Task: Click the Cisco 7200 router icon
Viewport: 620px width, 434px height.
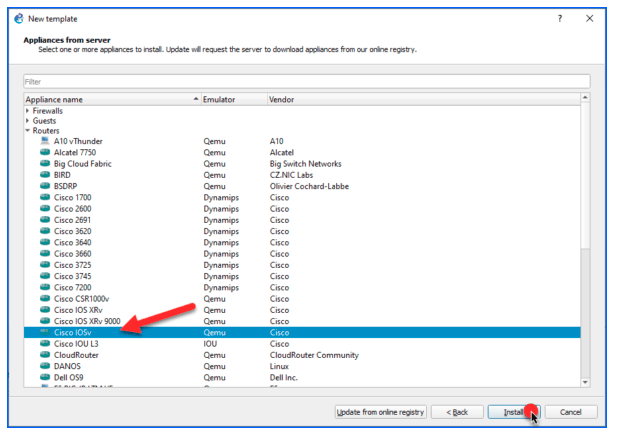Action: point(45,287)
